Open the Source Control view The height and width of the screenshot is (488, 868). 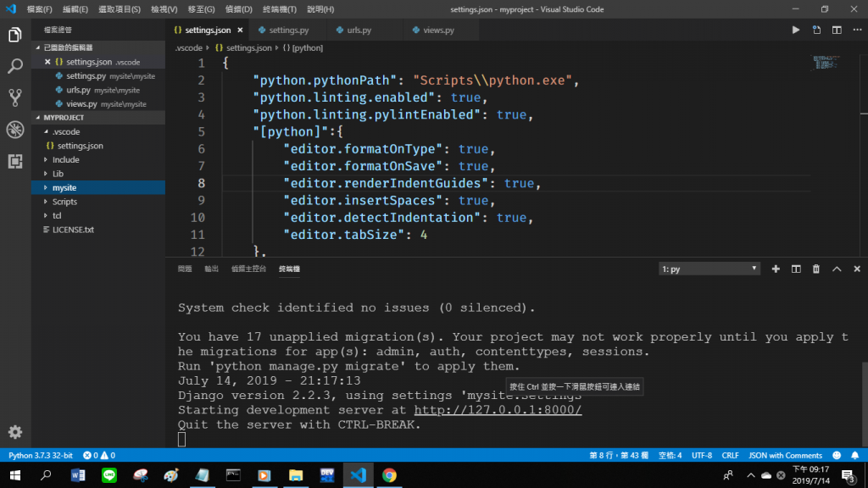[x=15, y=97]
